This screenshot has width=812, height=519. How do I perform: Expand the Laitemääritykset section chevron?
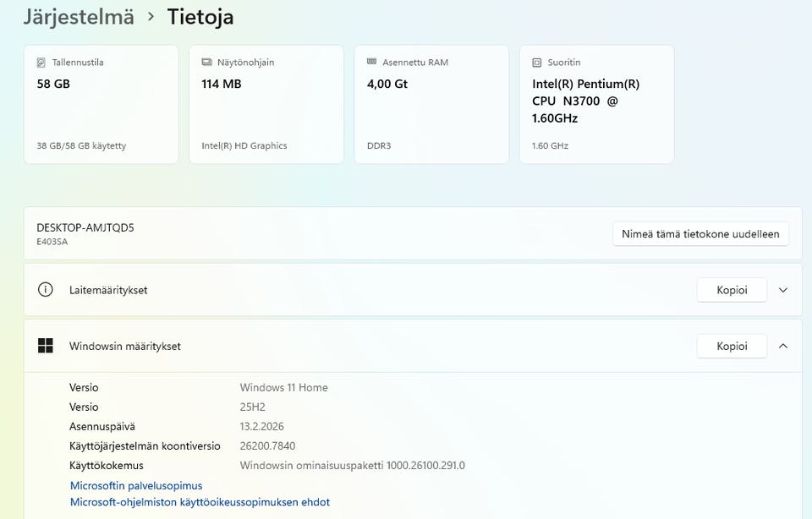(x=783, y=290)
